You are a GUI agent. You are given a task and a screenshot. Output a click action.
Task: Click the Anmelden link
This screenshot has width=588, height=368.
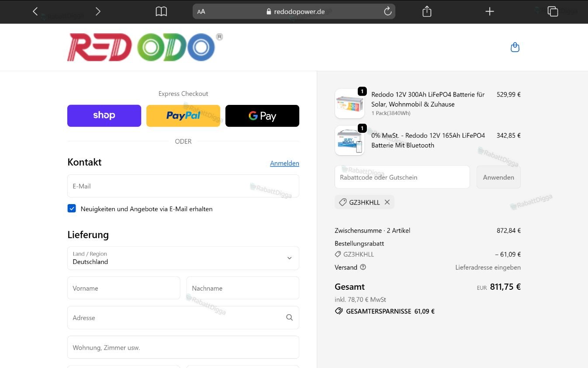click(x=284, y=163)
